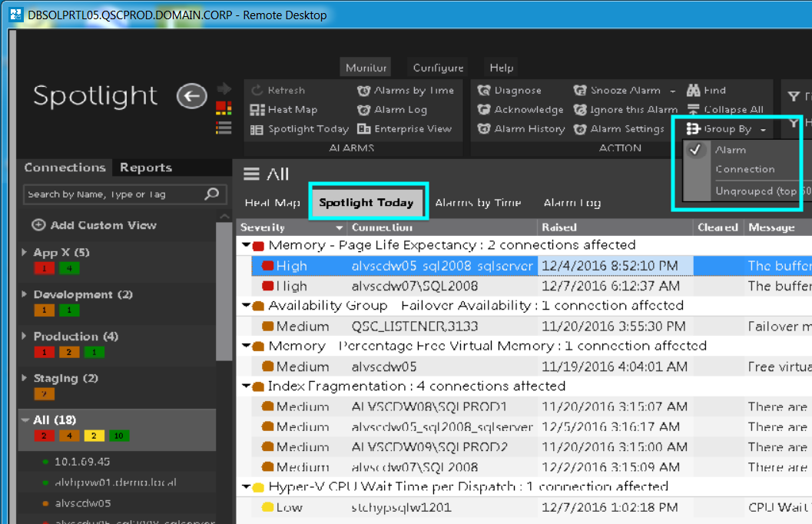The width and height of the screenshot is (812, 524).
Task: Collapse the Memory - Page Life Expectancy group
Action: [x=247, y=245]
